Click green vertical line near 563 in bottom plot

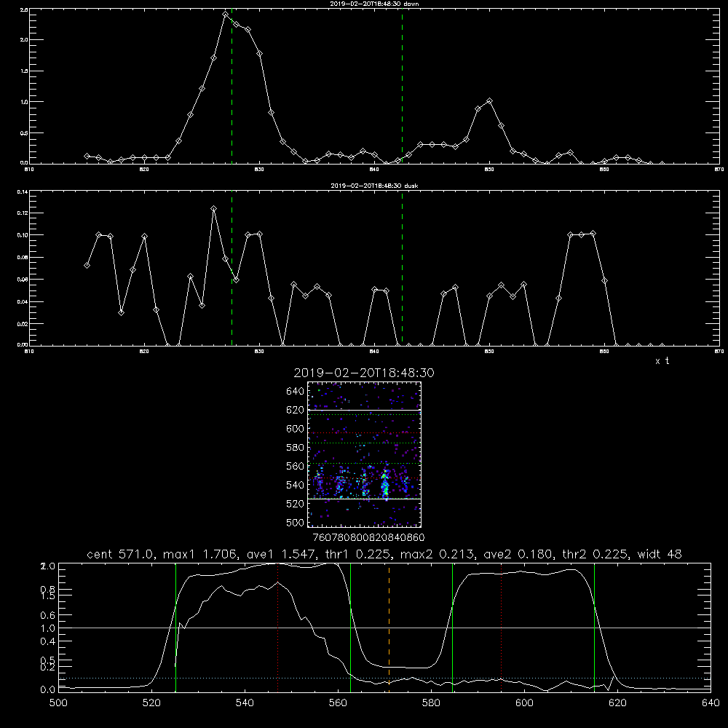(351, 627)
